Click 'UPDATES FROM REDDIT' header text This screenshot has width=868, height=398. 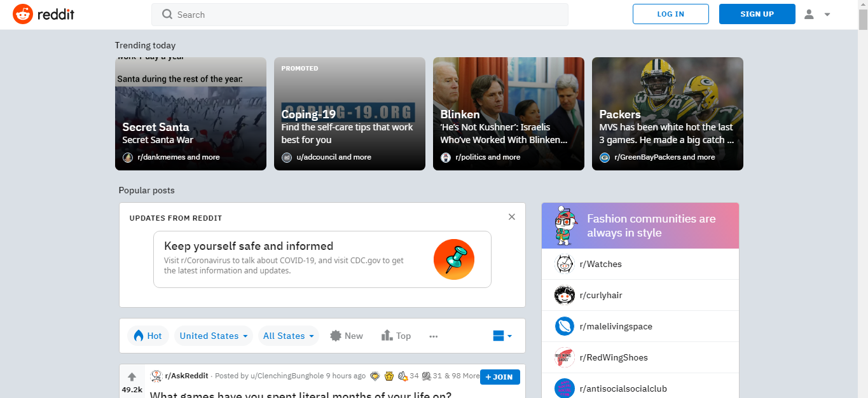pos(176,218)
